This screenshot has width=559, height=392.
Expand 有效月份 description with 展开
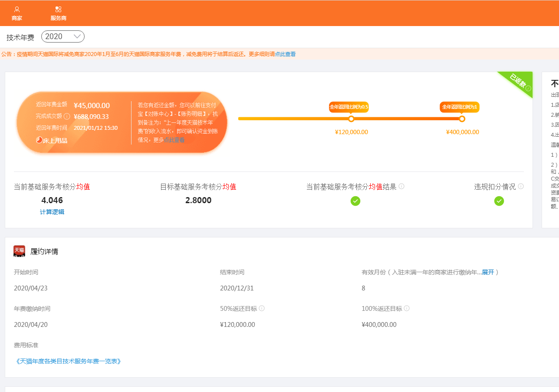(x=488, y=272)
